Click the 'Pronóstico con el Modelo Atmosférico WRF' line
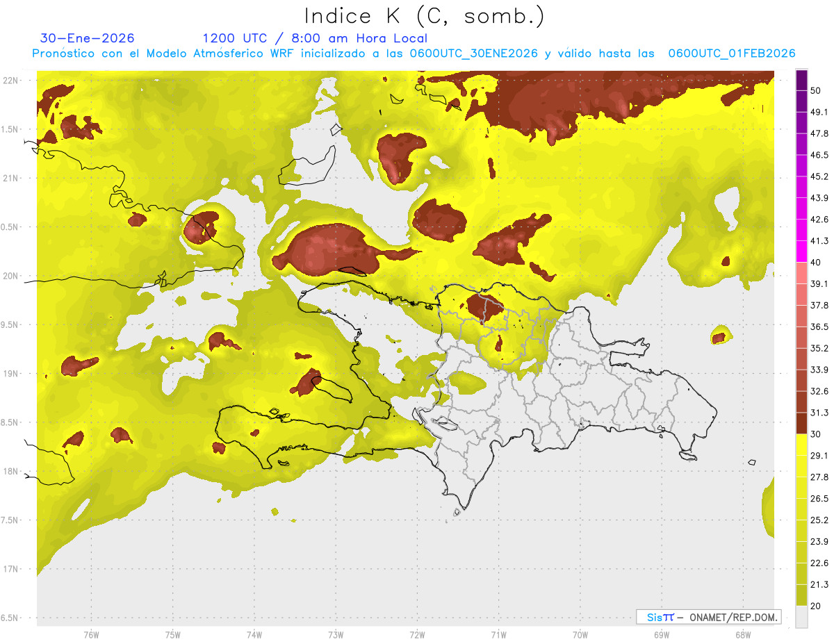Image resolution: width=834 pixels, height=644 pixels. click(414, 53)
